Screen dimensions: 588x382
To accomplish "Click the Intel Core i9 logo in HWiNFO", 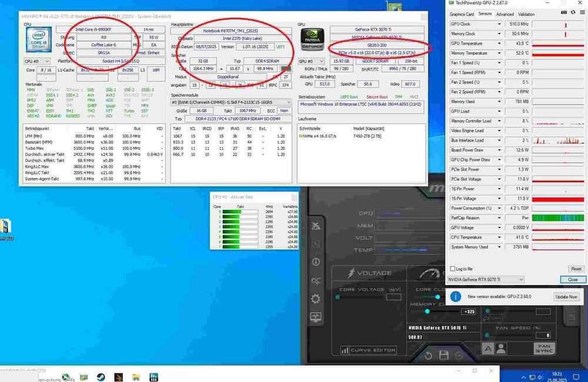I will coord(39,40).
